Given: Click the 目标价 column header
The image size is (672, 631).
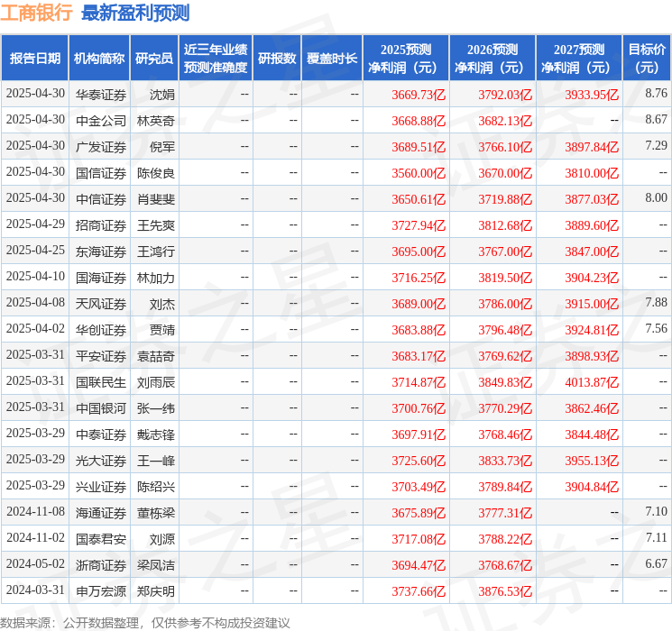Looking at the screenshot, I should [x=647, y=58].
